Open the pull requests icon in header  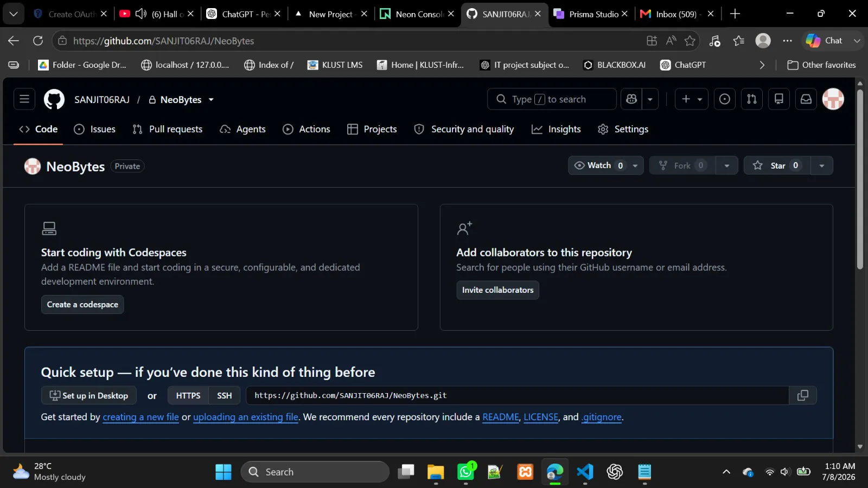click(752, 99)
